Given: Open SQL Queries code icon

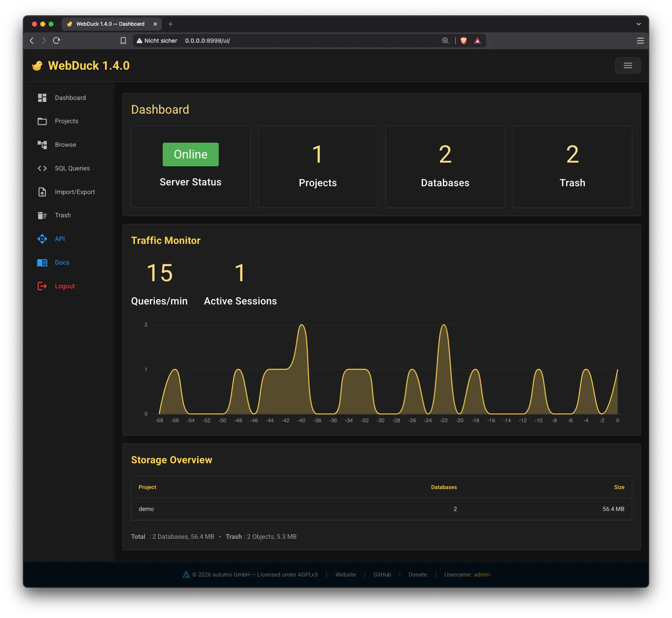Looking at the screenshot, I should (42, 168).
